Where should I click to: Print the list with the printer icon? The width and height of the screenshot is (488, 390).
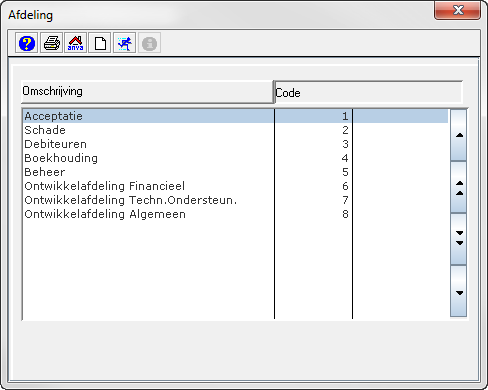pyautogui.click(x=51, y=43)
